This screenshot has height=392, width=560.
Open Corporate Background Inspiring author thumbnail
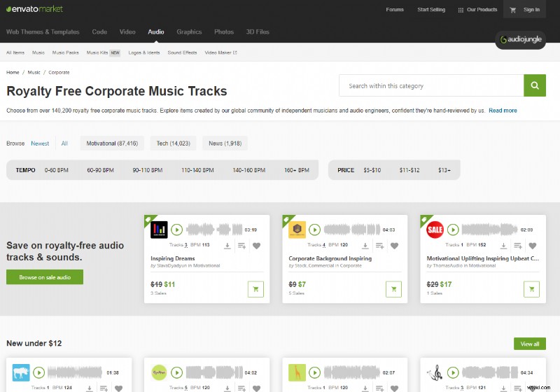(x=297, y=230)
